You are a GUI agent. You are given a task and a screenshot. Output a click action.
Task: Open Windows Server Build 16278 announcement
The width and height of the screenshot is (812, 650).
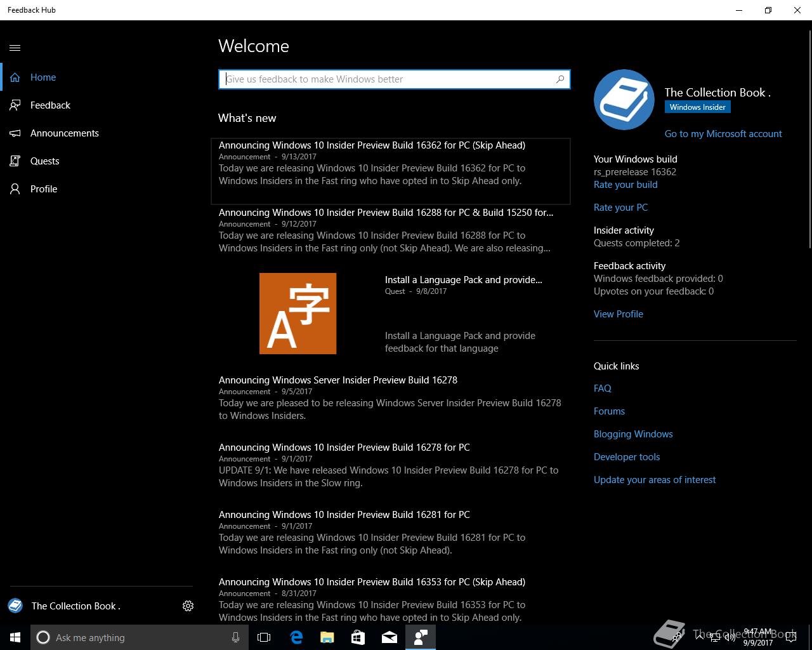(391, 397)
